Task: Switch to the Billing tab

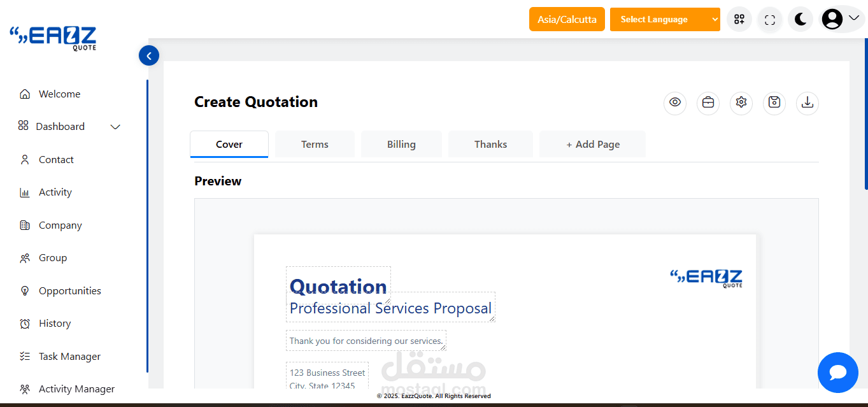Action: [401, 145]
